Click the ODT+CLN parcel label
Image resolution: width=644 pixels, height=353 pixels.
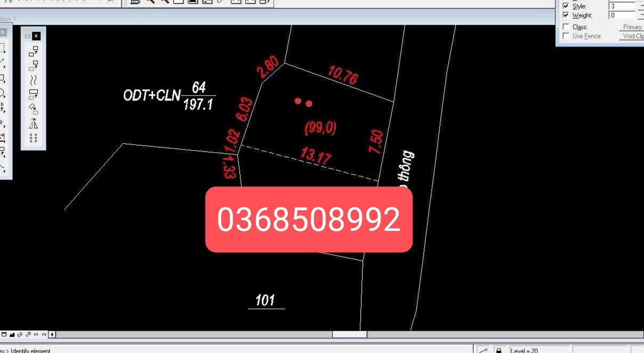pyautogui.click(x=152, y=95)
